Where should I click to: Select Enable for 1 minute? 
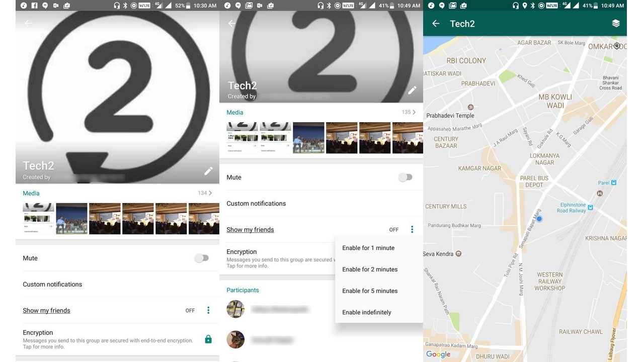(x=368, y=248)
